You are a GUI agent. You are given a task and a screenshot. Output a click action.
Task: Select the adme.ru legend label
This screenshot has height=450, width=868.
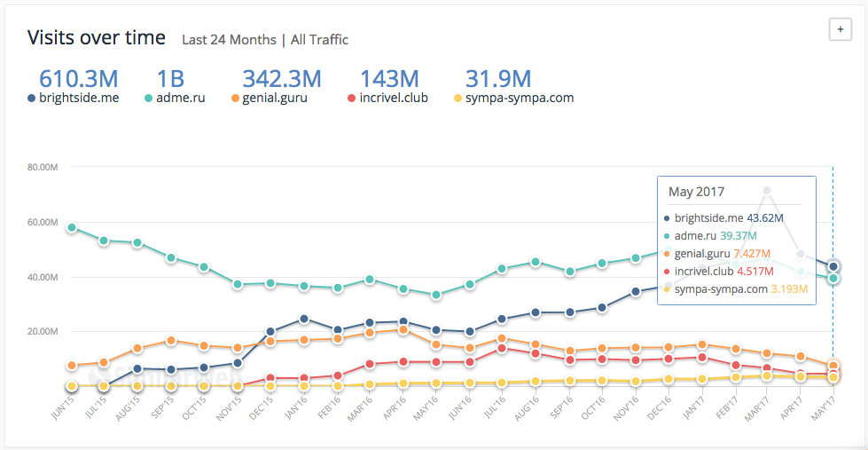[180, 98]
